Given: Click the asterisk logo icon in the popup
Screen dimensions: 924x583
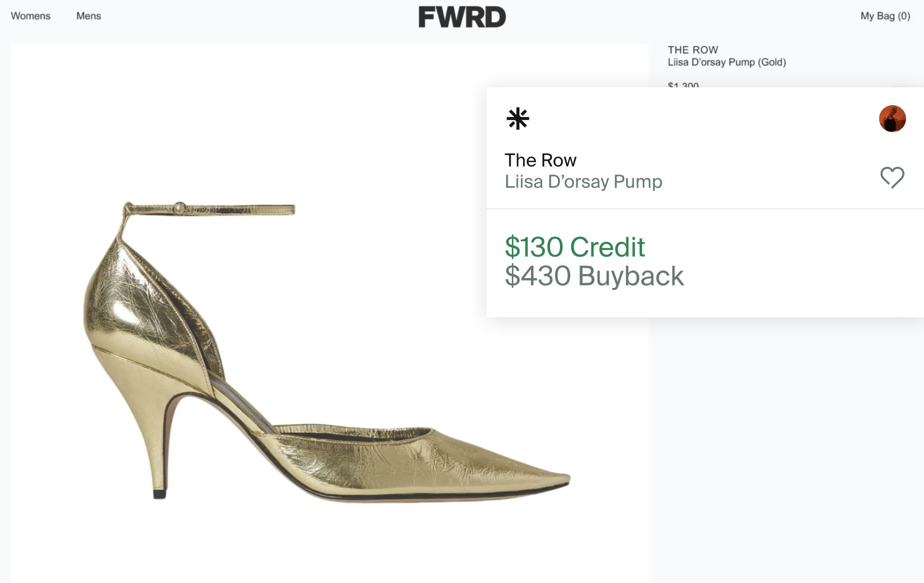Looking at the screenshot, I should click(x=517, y=119).
